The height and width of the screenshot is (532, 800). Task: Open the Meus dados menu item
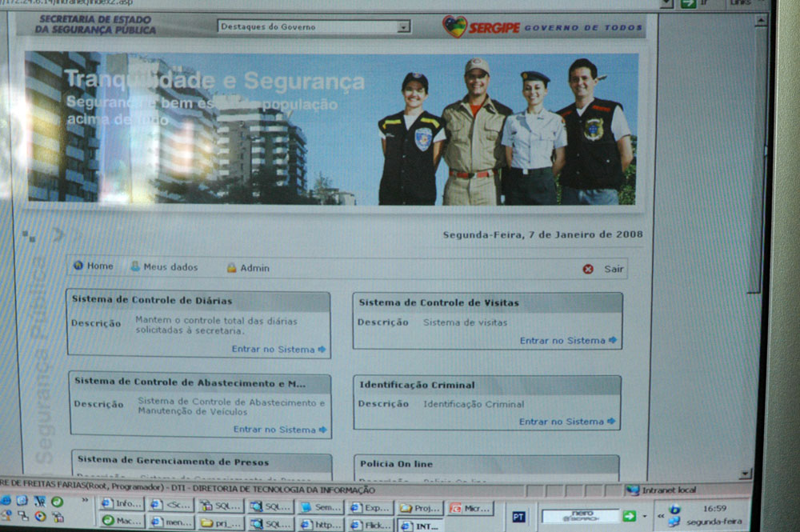point(164,266)
